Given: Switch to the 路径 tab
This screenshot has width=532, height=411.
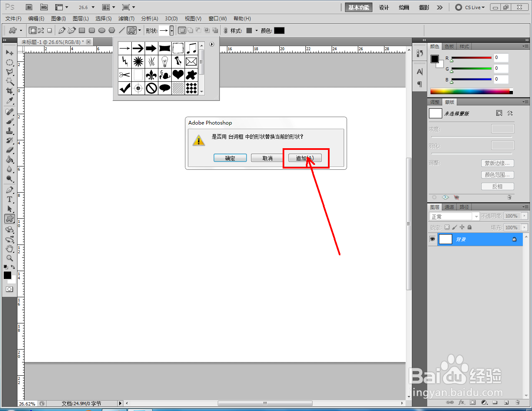Looking at the screenshot, I should point(464,207).
